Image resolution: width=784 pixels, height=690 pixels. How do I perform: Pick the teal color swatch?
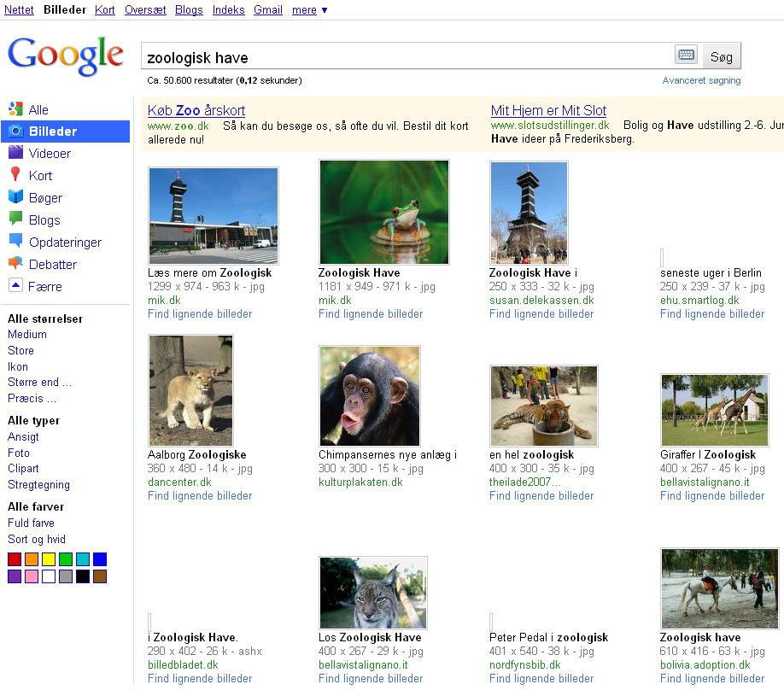83,559
